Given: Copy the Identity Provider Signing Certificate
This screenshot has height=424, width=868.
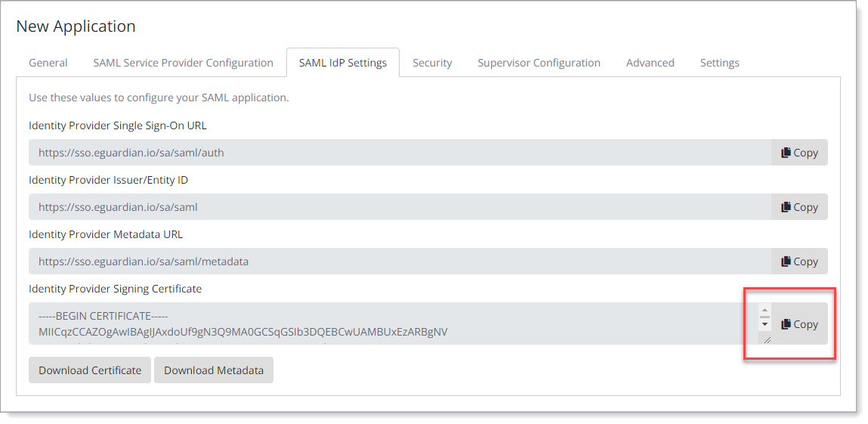Looking at the screenshot, I should (x=799, y=324).
